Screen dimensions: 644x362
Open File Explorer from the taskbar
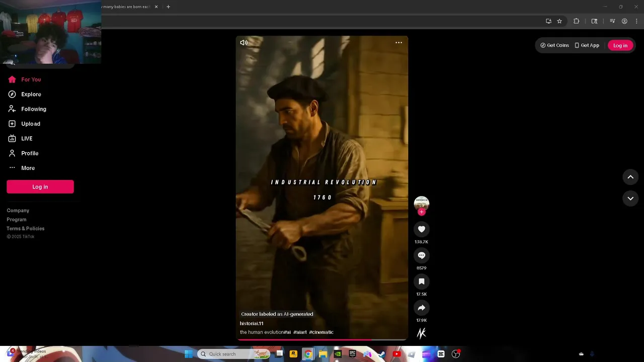pyautogui.click(x=323, y=354)
